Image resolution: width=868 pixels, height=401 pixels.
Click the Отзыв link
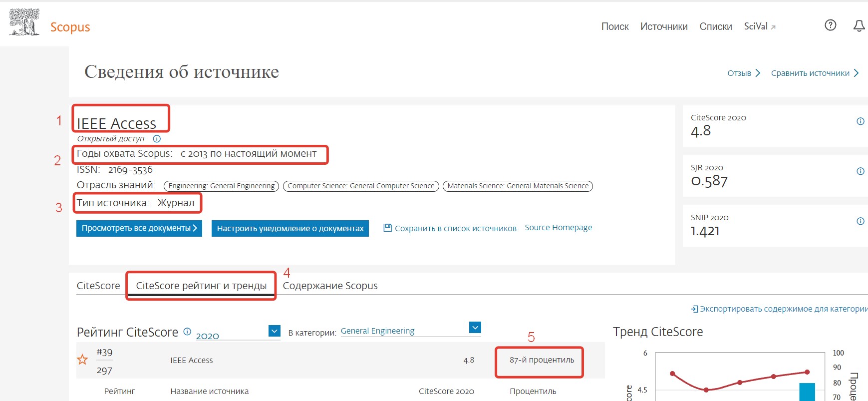(744, 73)
